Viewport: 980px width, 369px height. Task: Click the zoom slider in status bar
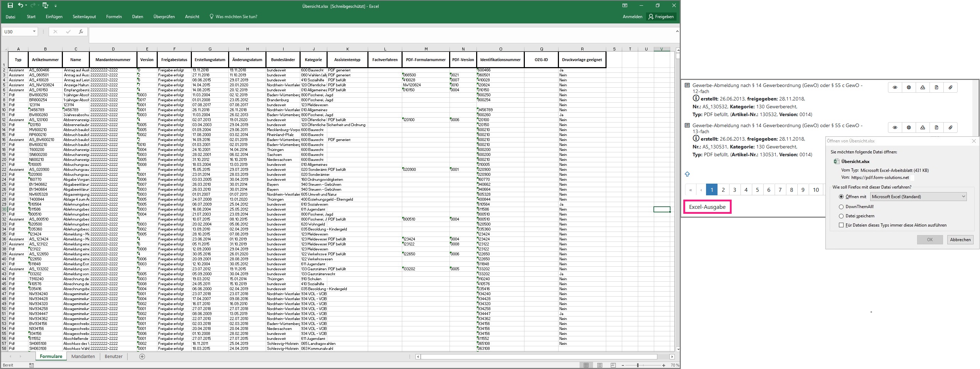coord(638,365)
